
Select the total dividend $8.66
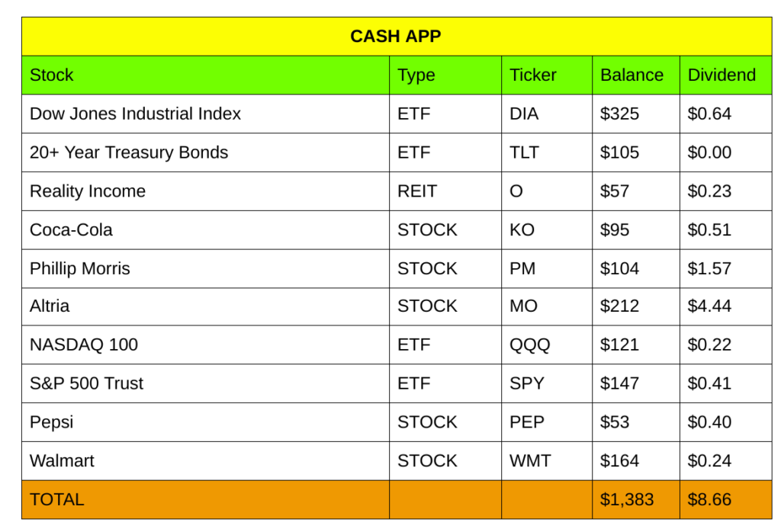[x=709, y=500]
